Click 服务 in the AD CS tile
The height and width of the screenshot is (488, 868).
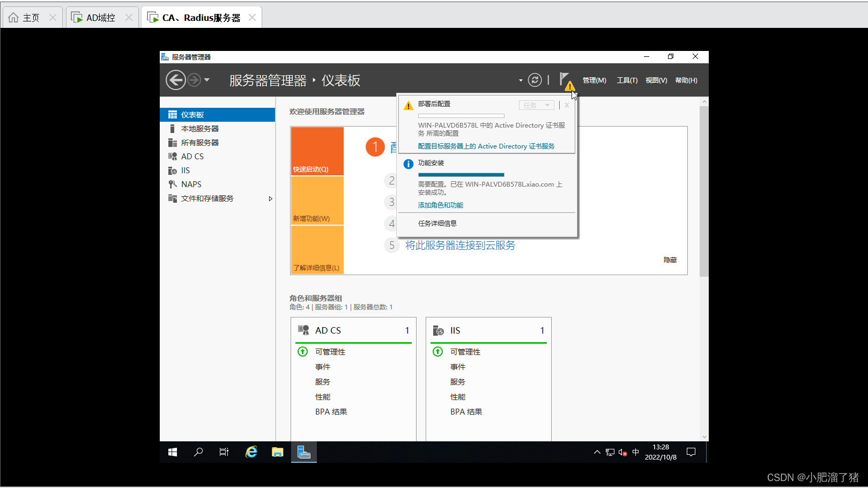[323, 382]
